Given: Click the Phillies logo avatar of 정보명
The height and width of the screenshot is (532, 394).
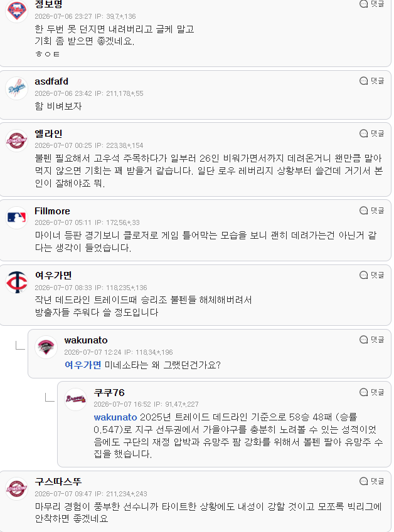Looking at the screenshot, I should tap(17, 11).
